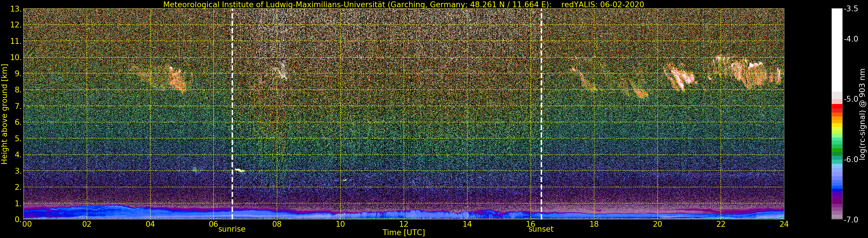Click the '7.' height axis tick label
The width and height of the screenshot is (868, 238).
(18, 106)
